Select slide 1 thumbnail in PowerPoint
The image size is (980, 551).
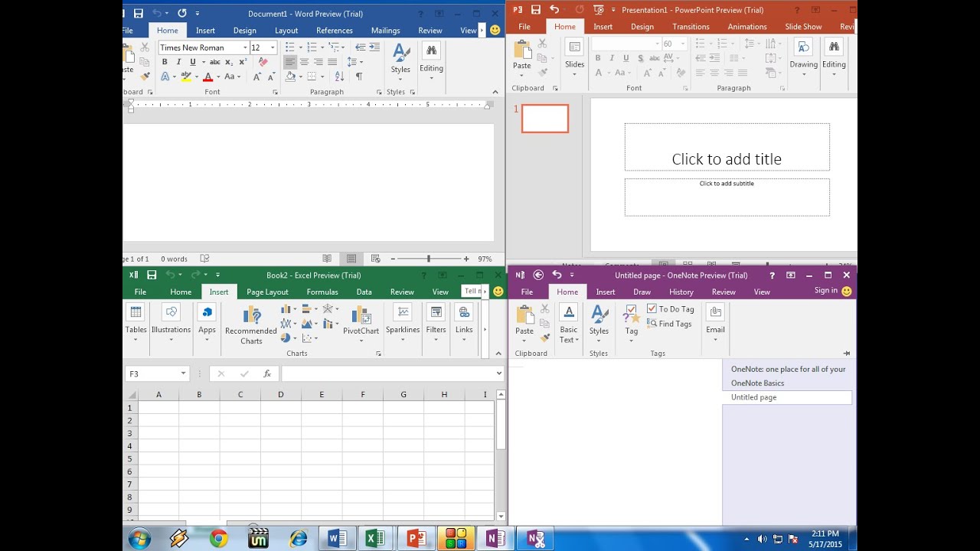(545, 119)
